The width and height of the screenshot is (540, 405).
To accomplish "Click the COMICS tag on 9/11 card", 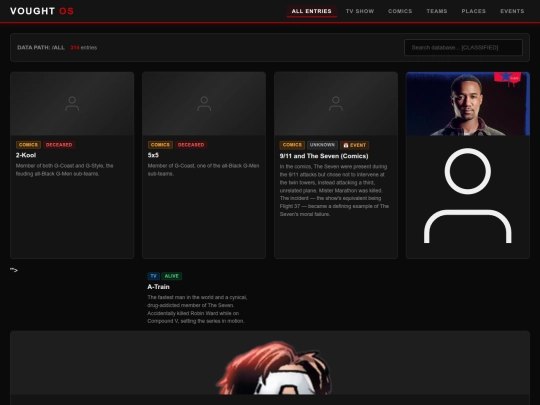I will 292,145.
